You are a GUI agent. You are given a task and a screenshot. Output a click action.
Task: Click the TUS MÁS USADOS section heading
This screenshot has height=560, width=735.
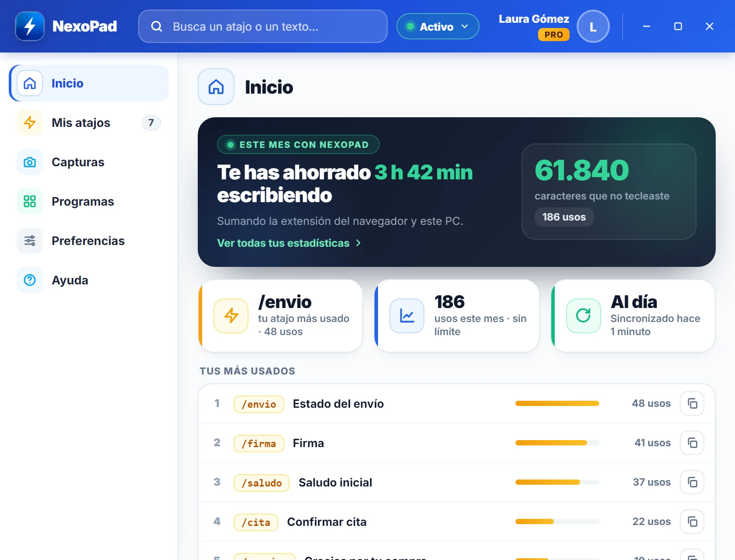click(x=248, y=371)
